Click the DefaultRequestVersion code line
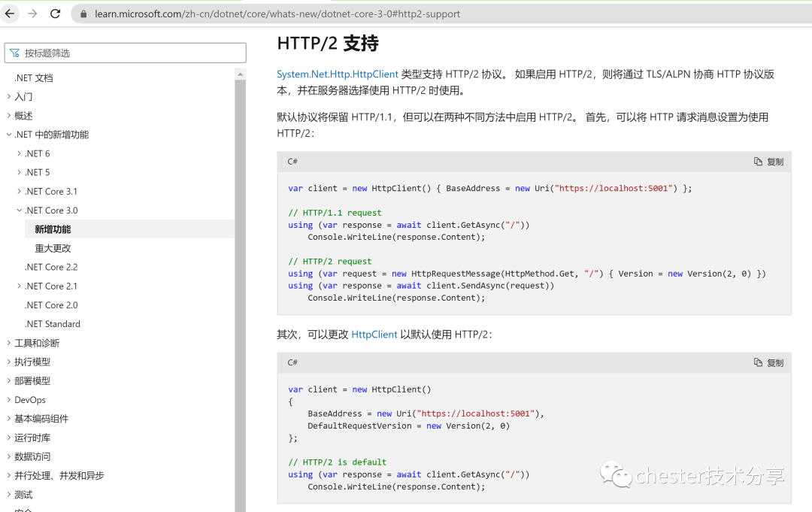812x512 pixels. coord(408,426)
